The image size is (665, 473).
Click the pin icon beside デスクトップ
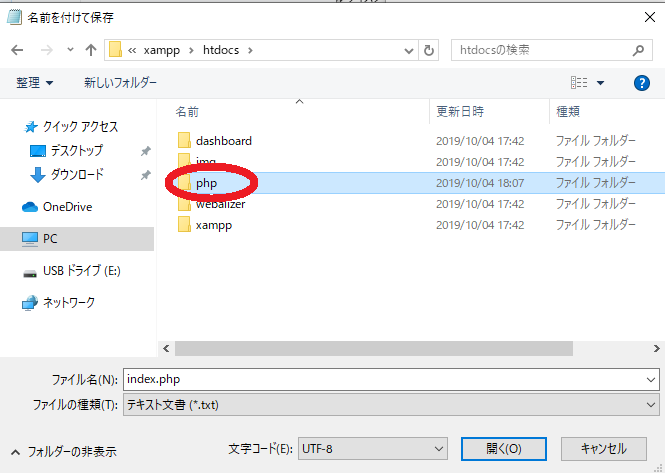click(x=145, y=151)
